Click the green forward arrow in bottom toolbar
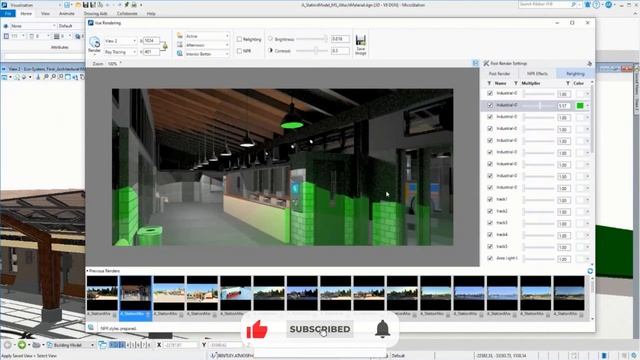Image resolution: width=640 pixels, height=360 pixels. click(x=22, y=345)
